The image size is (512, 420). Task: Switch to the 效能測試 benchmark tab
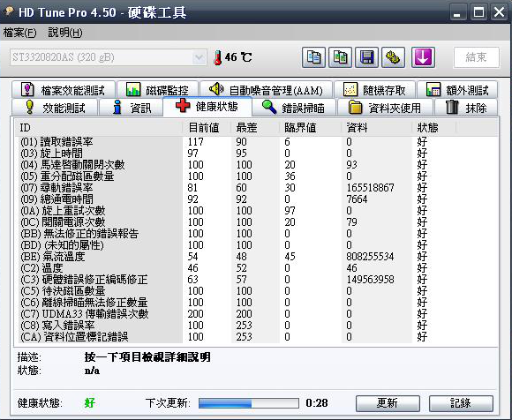pyautogui.click(x=55, y=108)
